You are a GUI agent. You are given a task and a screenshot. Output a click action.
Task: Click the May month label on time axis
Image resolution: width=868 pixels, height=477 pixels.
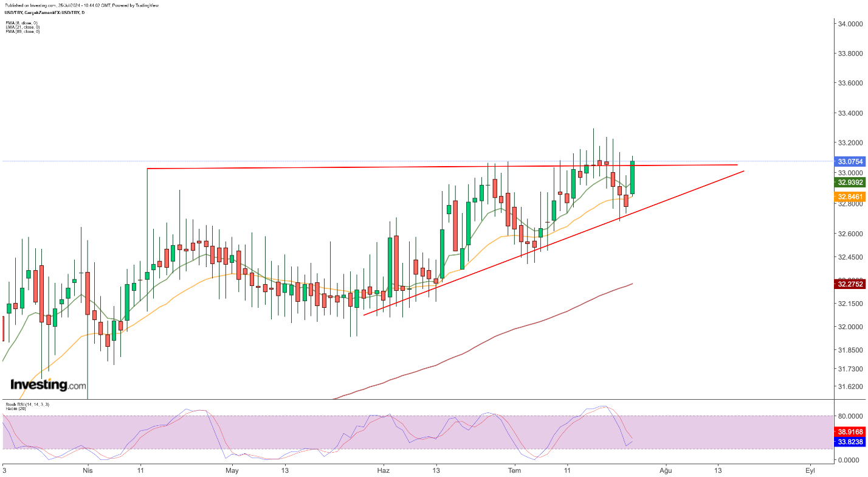click(x=232, y=470)
